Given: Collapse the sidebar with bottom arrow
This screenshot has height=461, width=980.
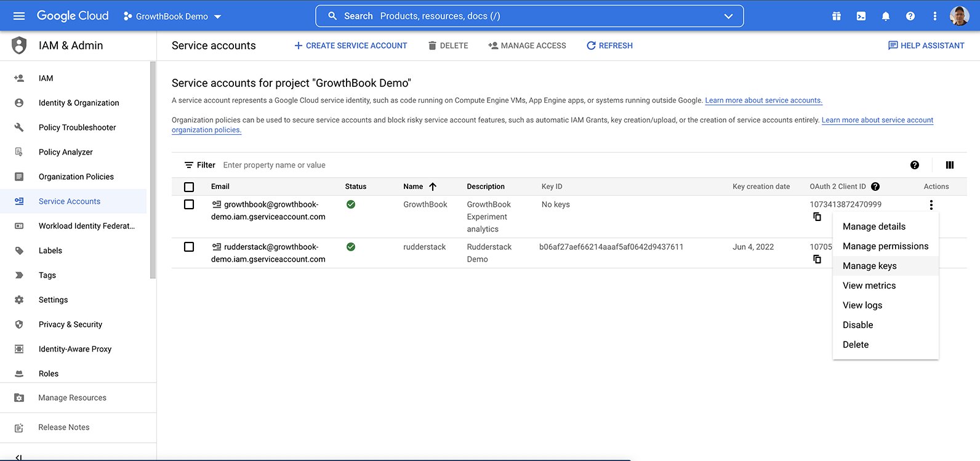Looking at the screenshot, I should (x=19, y=457).
